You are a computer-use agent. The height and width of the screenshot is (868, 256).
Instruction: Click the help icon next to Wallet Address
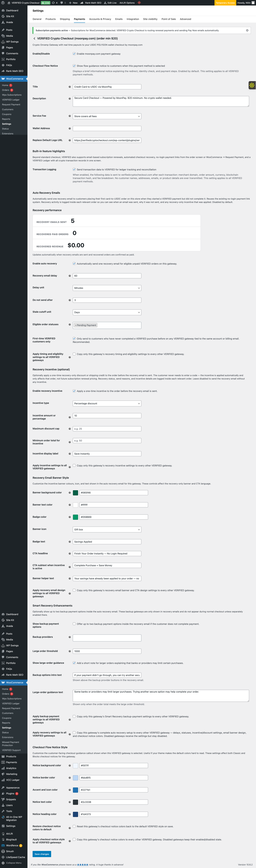(x=70, y=128)
